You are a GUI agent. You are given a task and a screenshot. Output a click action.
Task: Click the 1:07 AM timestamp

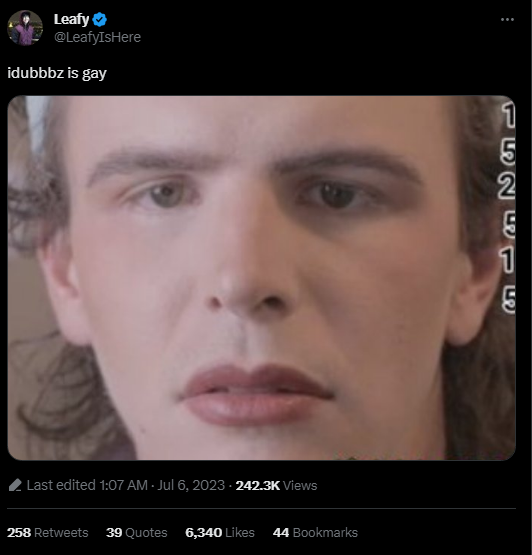click(123, 485)
